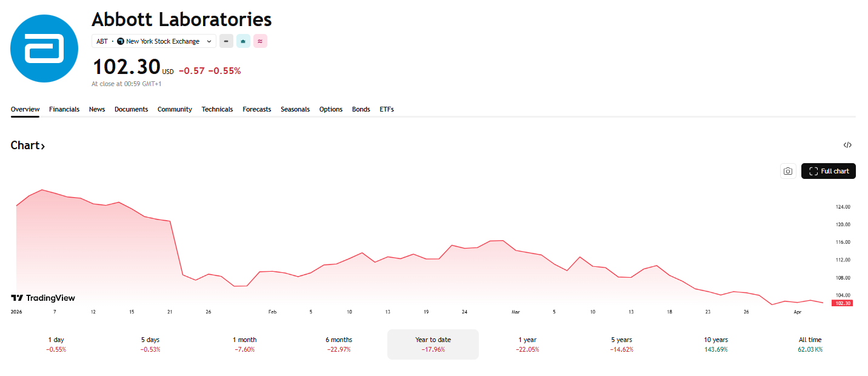
Task: Open Chart section via chevron heading
Action: coord(28,146)
